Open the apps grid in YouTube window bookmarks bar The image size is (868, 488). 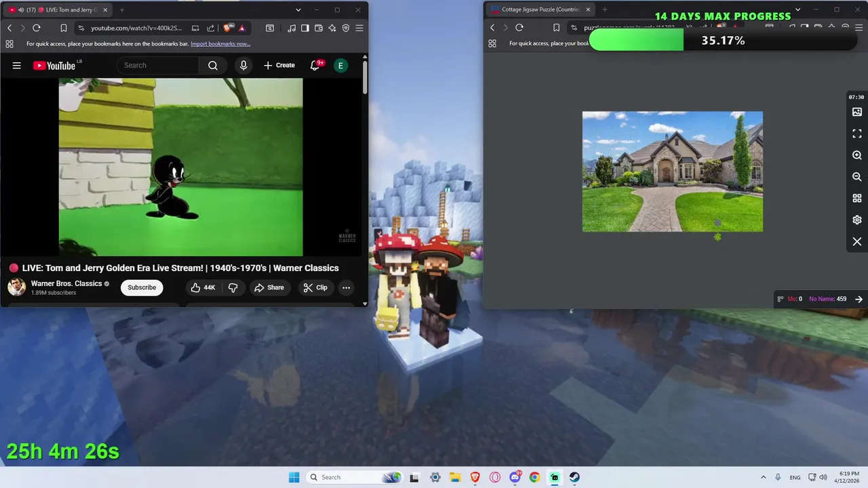click(9, 44)
